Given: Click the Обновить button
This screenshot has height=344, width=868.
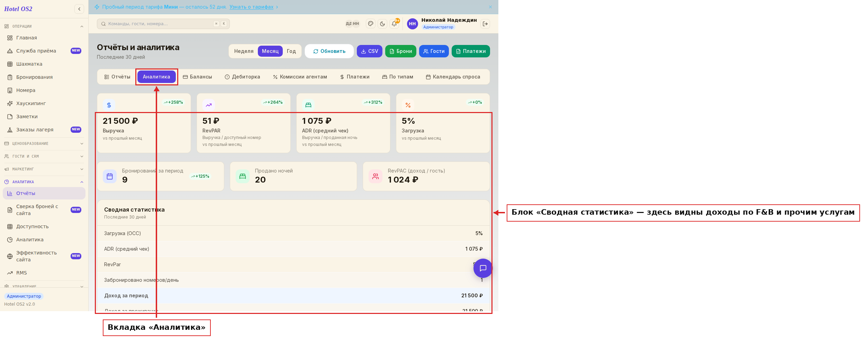Looking at the screenshot, I should pyautogui.click(x=329, y=51).
